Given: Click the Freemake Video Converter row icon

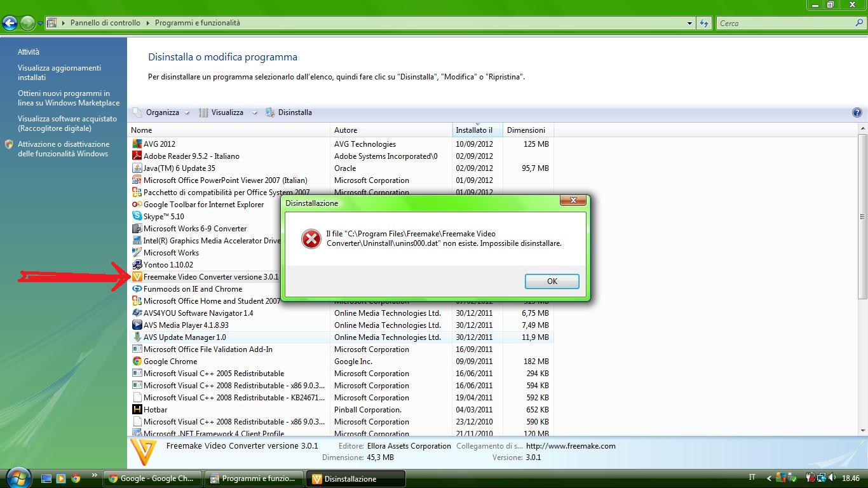Looking at the screenshot, I should tap(137, 276).
